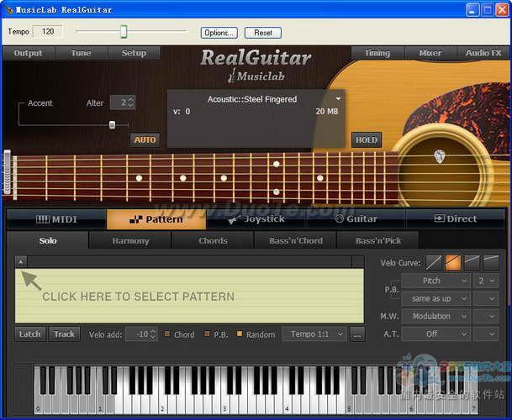Click the Velo add stepper showing -10

coord(142,333)
